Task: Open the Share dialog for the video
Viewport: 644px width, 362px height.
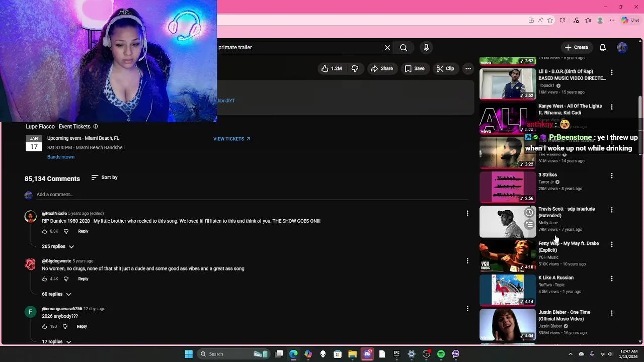Action: coord(382,68)
